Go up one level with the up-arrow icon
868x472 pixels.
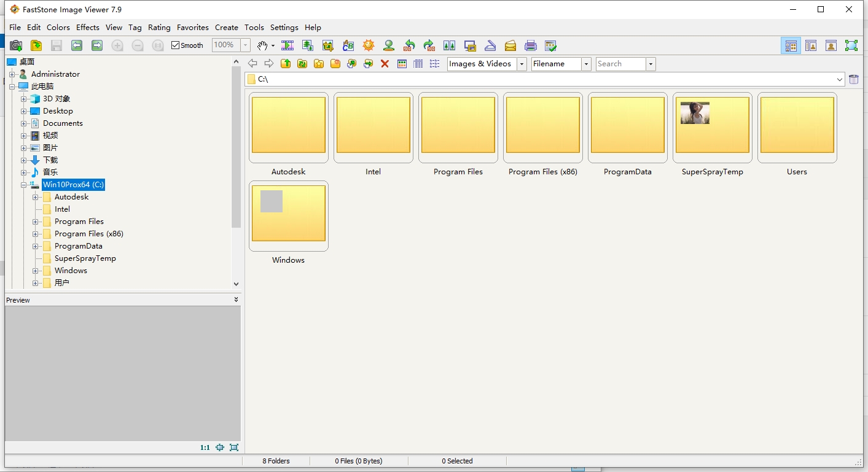coord(286,63)
